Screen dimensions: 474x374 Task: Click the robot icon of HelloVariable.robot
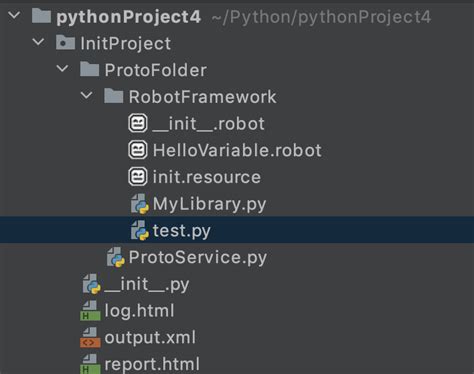[x=138, y=150]
